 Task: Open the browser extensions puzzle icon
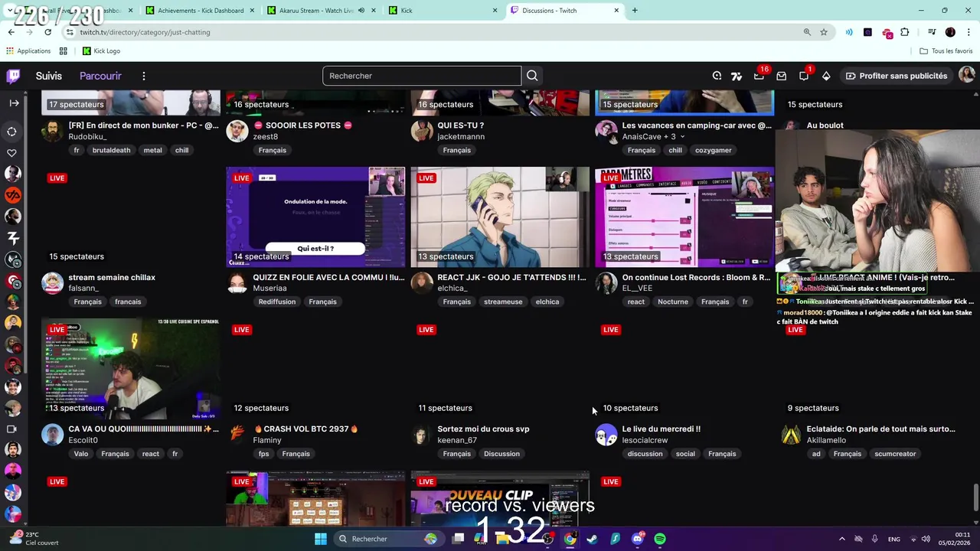click(905, 32)
